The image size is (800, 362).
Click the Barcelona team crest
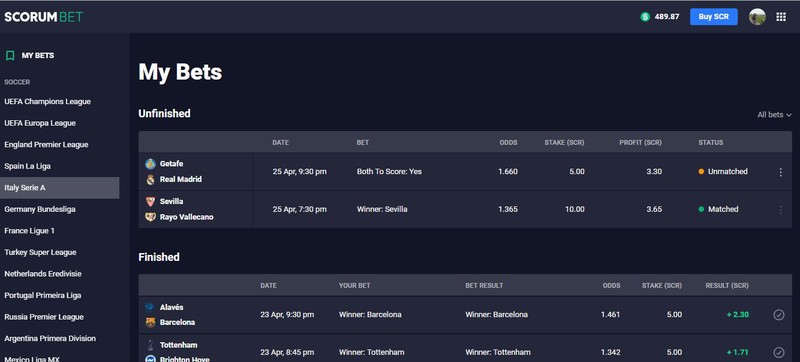pos(150,322)
